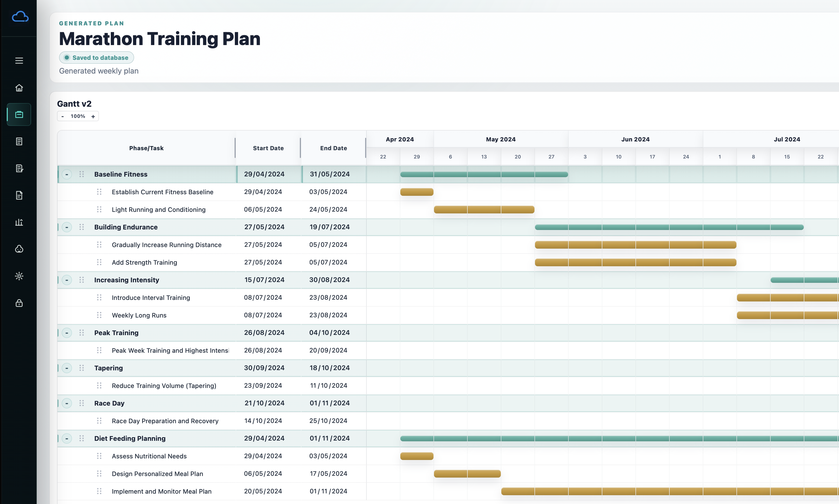The width and height of the screenshot is (839, 504).
Task: Select the Light Running and Conditioning Gantt bar
Action: click(484, 210)
